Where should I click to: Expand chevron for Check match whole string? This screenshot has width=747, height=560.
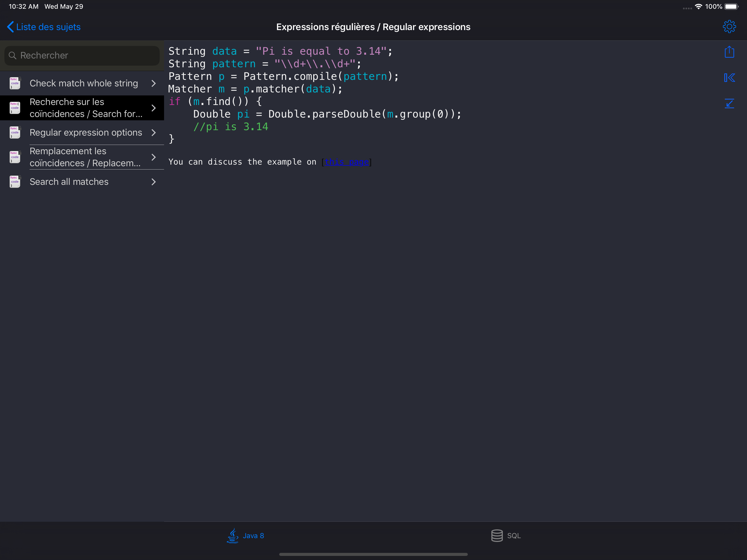click(x=154, y=83)
